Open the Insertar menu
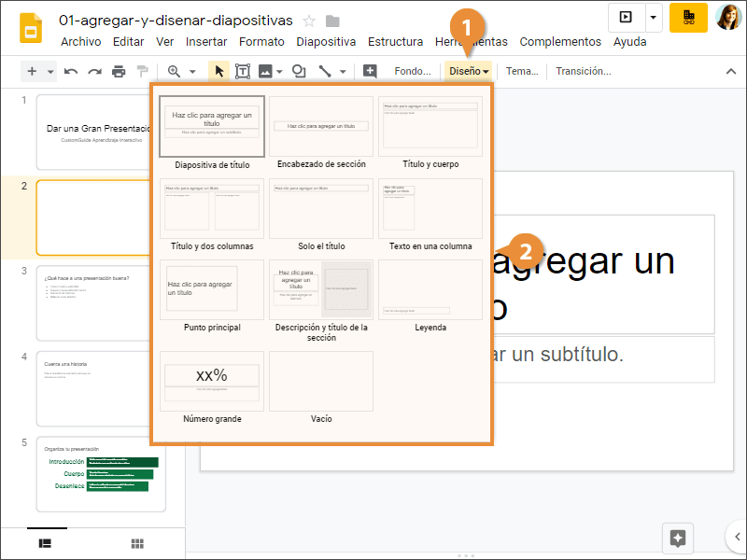 coord(206,42)
